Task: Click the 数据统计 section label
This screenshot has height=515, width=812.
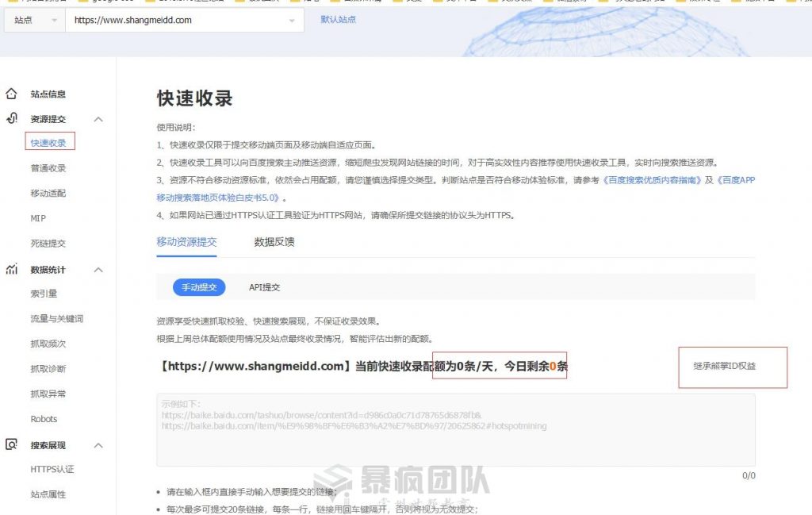Action: 48,270
